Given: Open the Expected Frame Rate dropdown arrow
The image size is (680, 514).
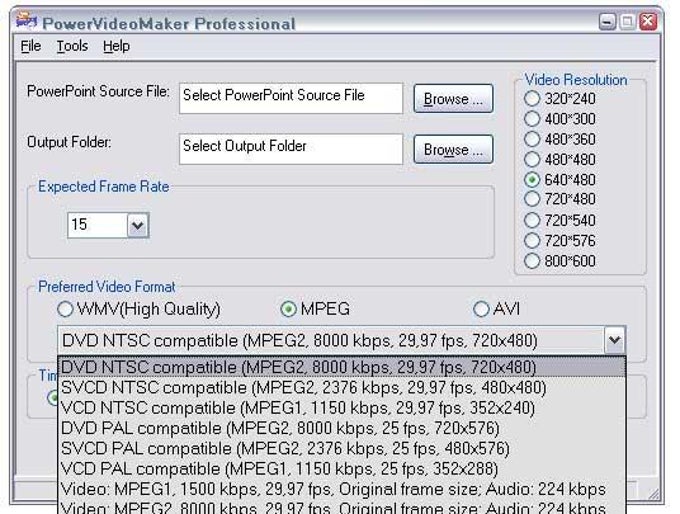Looking at the screenshot, I should [138, 226].
